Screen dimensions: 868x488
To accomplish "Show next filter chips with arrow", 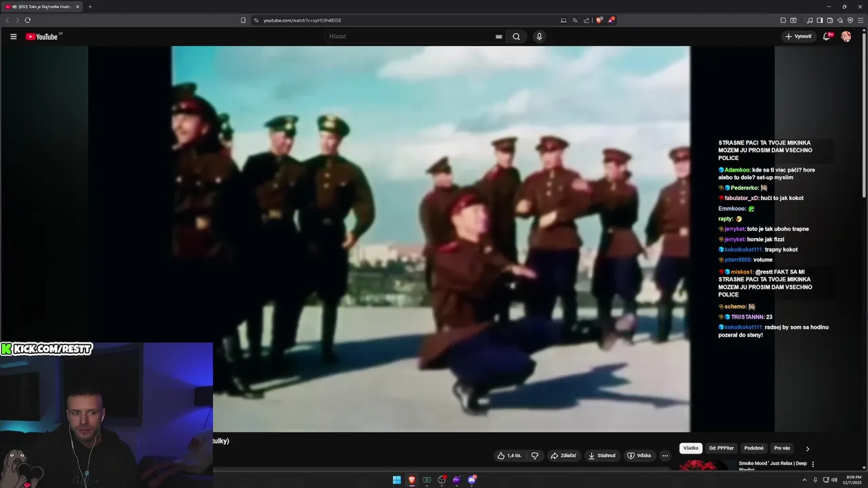I will click(x=807, y=448).
